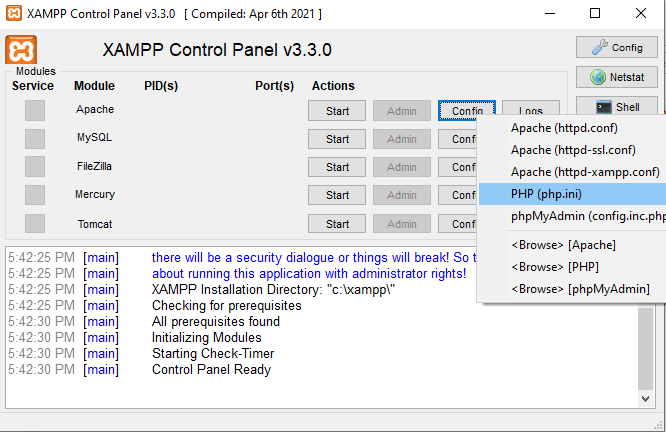Click the Mercury Admin button
666x432 pixels.
(402, 195)
